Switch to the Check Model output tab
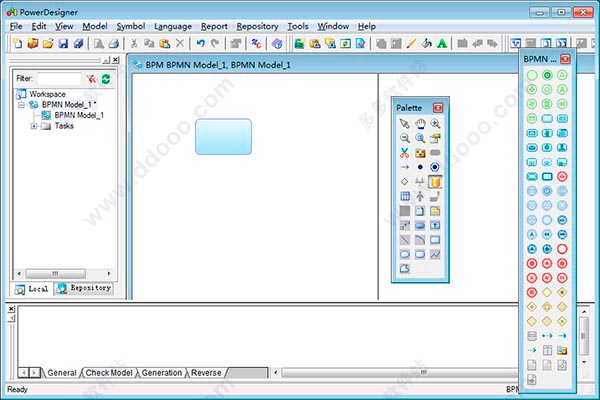Screen dimensions: 600x400 (x=109, y=373)
